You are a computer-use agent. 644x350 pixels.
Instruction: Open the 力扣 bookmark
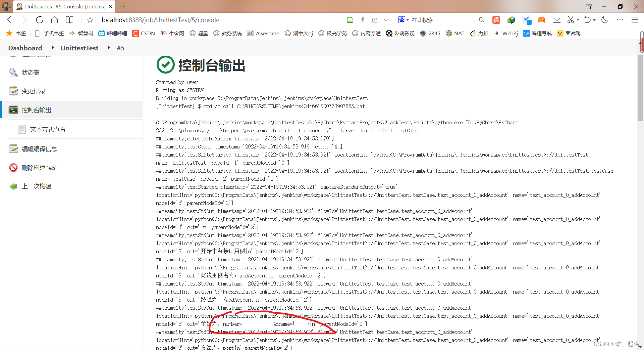coord(479,33)
